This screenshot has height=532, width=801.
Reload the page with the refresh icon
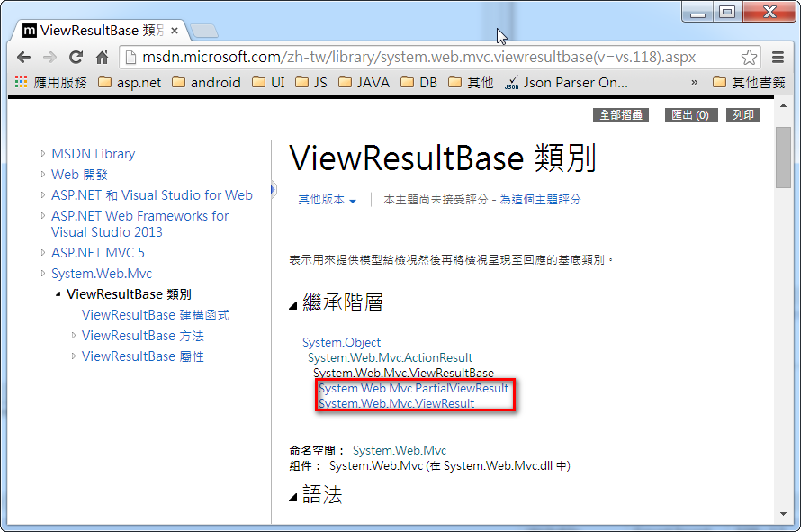(x=76, y=58)
